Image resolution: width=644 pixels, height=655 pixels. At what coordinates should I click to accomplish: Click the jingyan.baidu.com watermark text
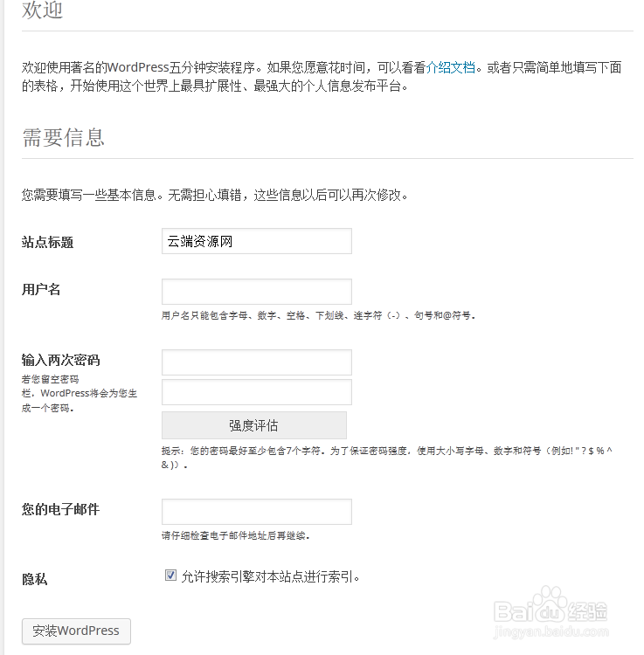click(551, 631)
